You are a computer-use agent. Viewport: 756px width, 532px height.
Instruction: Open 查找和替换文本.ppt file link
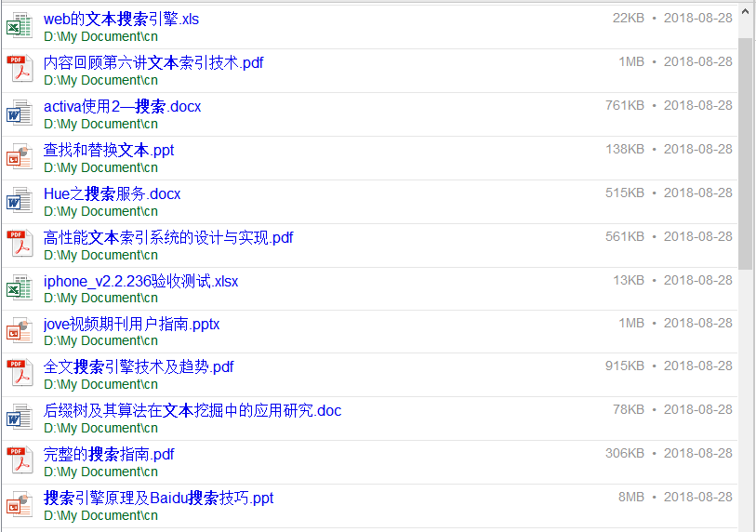[x=109, y=150]
